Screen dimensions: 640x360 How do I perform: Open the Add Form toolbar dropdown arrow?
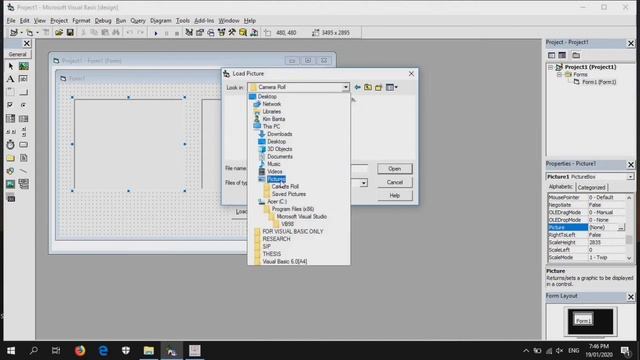click(x=37, y=33)
